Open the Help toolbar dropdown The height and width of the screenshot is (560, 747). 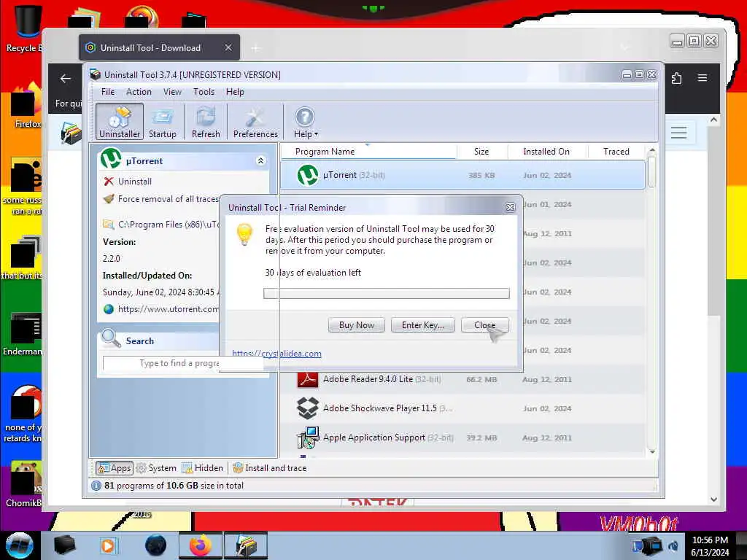306,122
